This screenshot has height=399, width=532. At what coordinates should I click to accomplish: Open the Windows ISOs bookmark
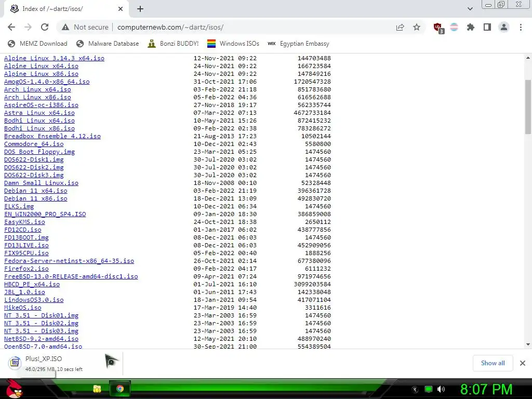233,44
